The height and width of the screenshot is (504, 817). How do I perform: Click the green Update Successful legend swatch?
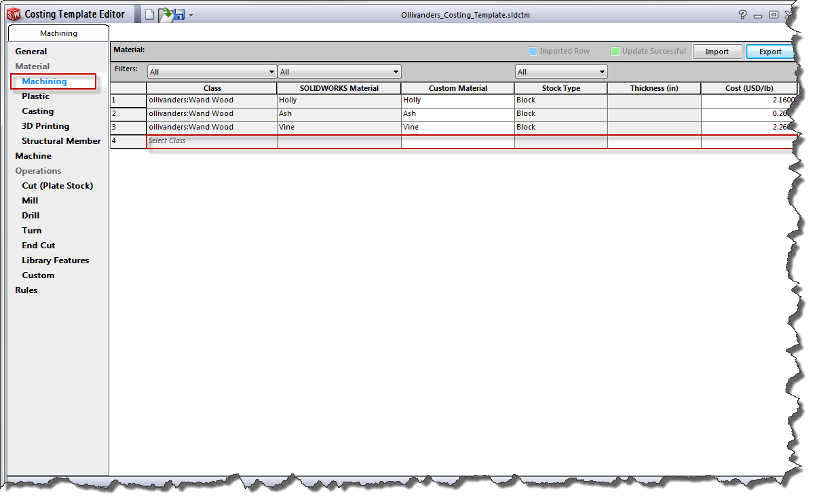(615, 51)
